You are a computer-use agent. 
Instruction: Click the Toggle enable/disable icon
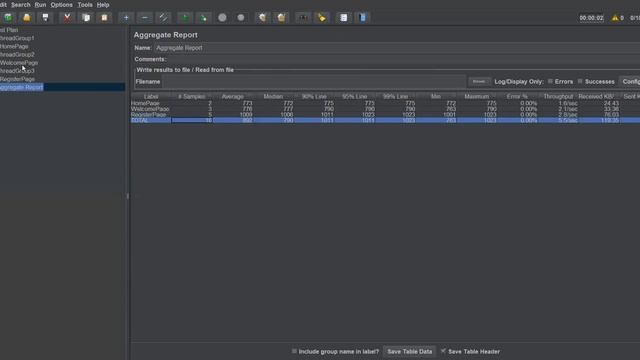point(163,18)
